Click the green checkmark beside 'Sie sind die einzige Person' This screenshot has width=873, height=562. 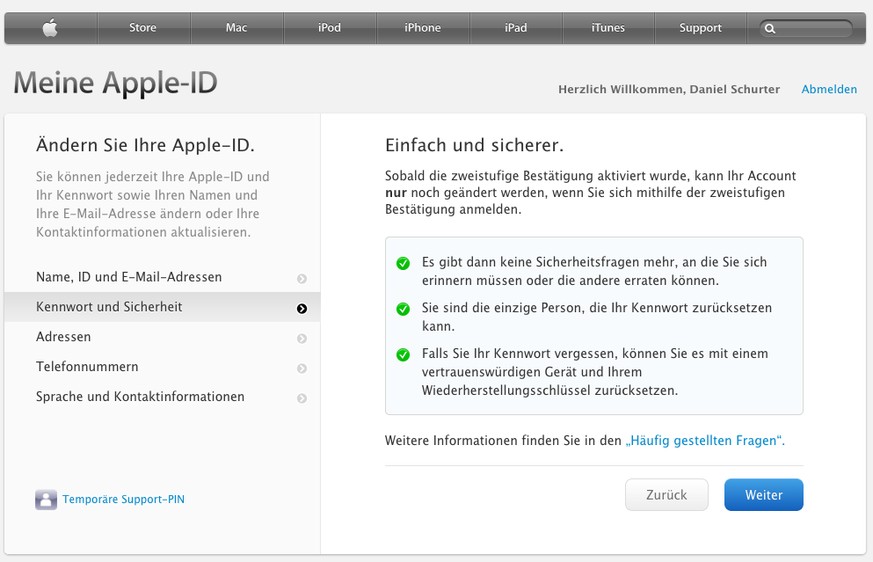(x=403, y=309)
